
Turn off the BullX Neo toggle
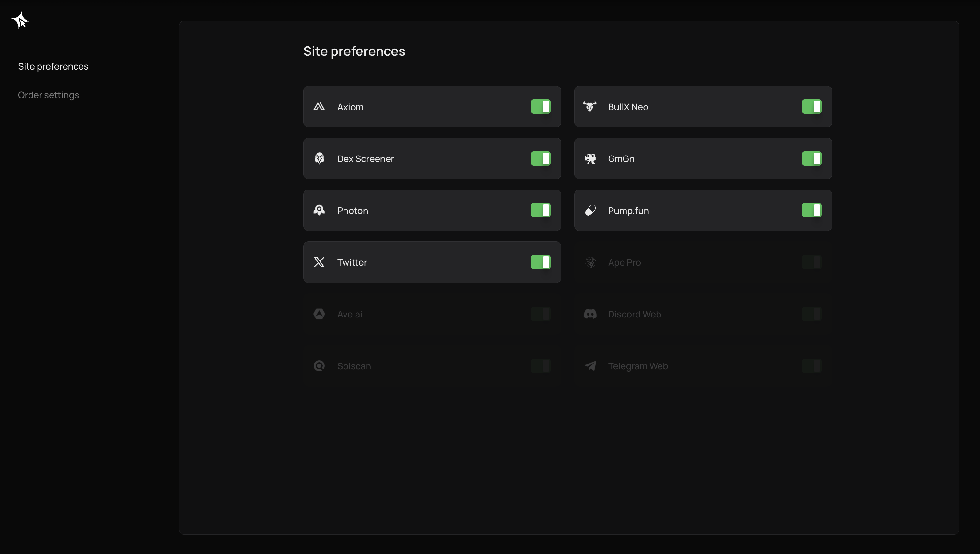click(811, 107)
